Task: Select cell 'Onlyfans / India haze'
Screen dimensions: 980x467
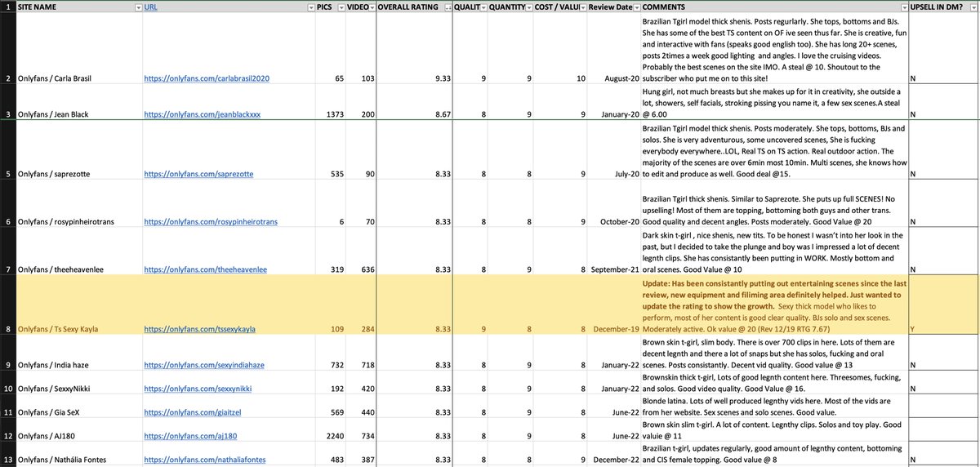Action: pyautogui.click(x=79, y=353)
